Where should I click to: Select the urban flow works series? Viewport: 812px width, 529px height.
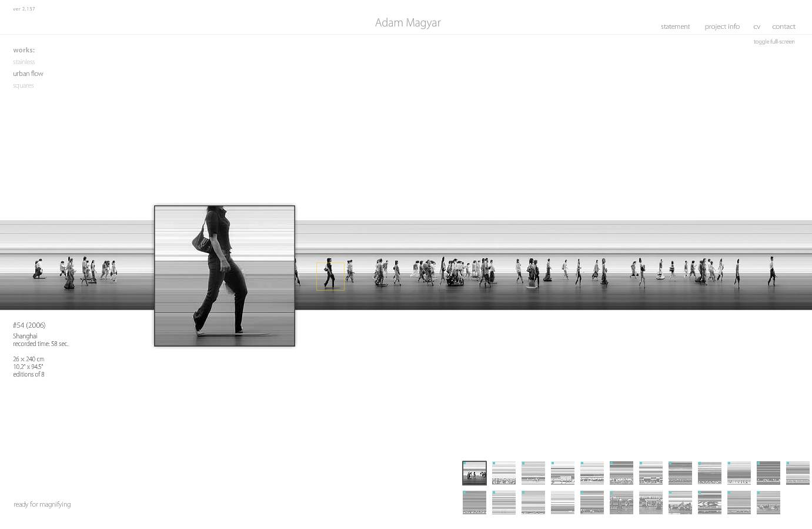(28, 74)
